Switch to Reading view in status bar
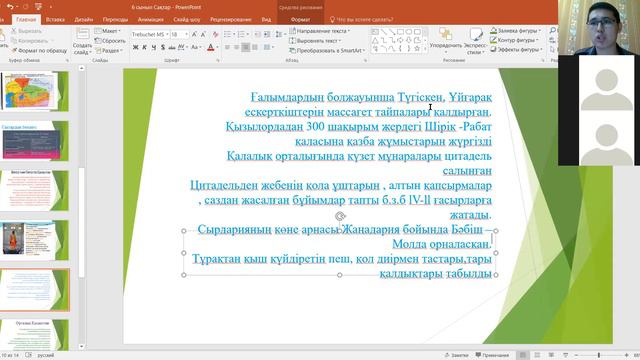The height and width of the screenshot is (360, 640). tap(551, 355)
